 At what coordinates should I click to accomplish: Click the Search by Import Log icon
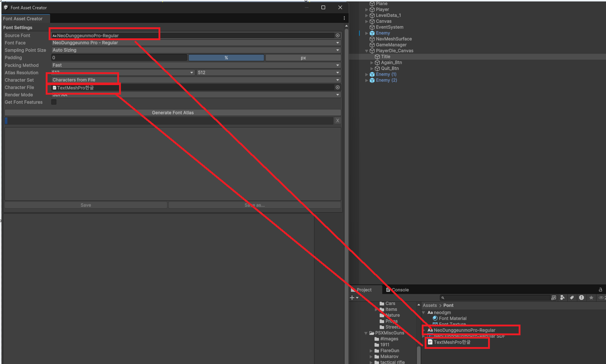pyautogui.click(x=581, y=298)
